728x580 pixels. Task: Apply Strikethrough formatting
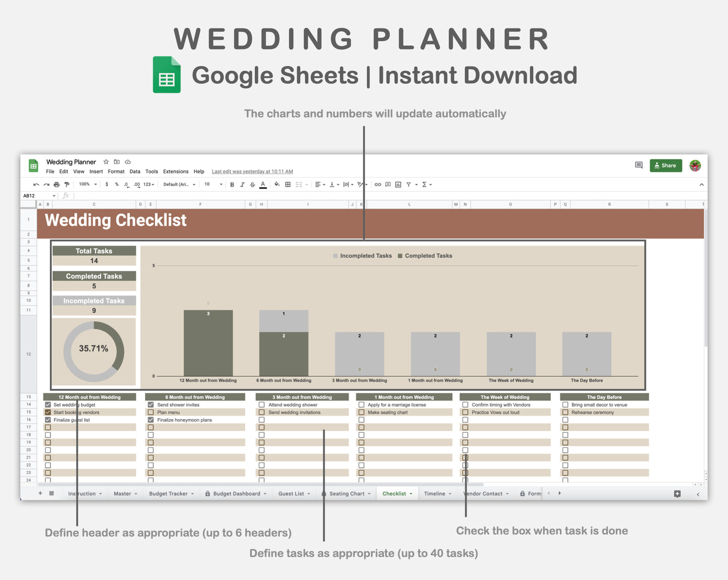(x=252, y=184)
